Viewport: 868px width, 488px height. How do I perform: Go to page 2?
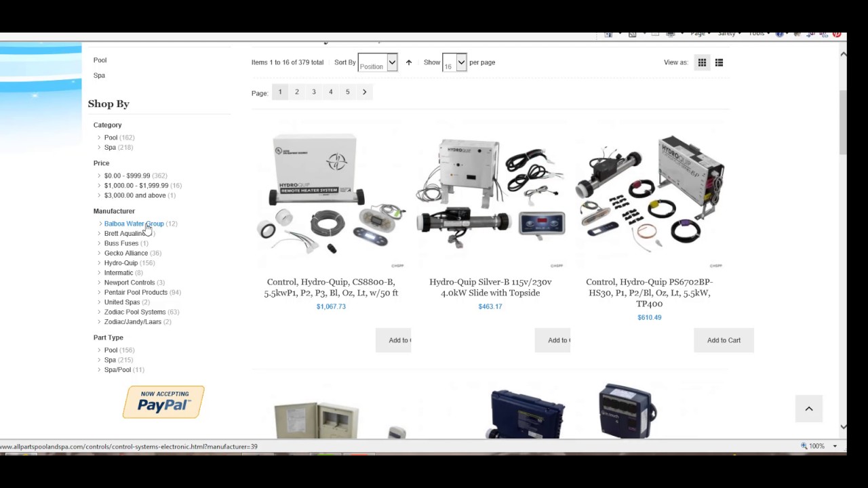point(296,91)
